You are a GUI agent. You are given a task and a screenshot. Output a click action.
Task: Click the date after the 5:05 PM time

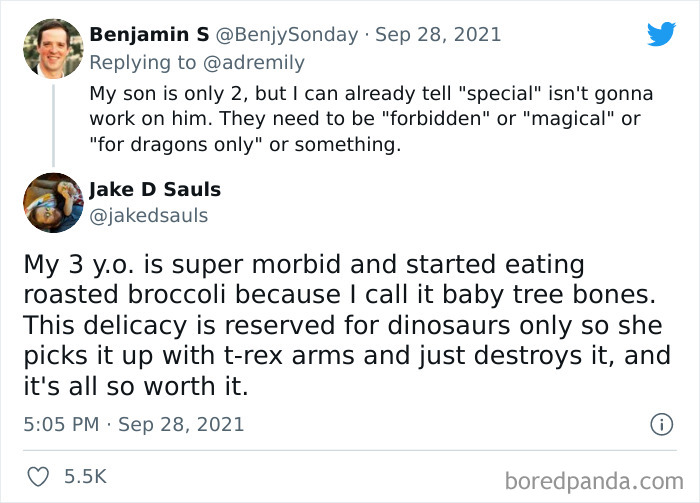181,424
